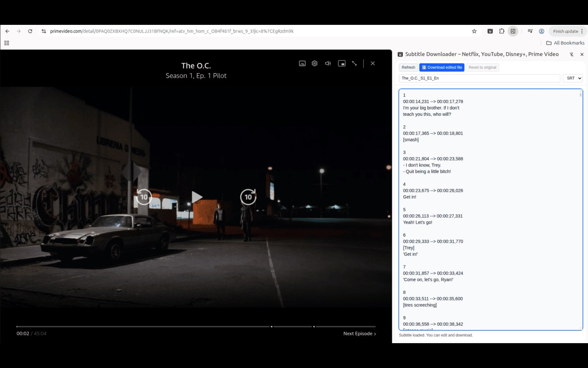Screen dimensions: 588x368
Task: Click the browser forward arrow
Action: [x=19, y=31]
